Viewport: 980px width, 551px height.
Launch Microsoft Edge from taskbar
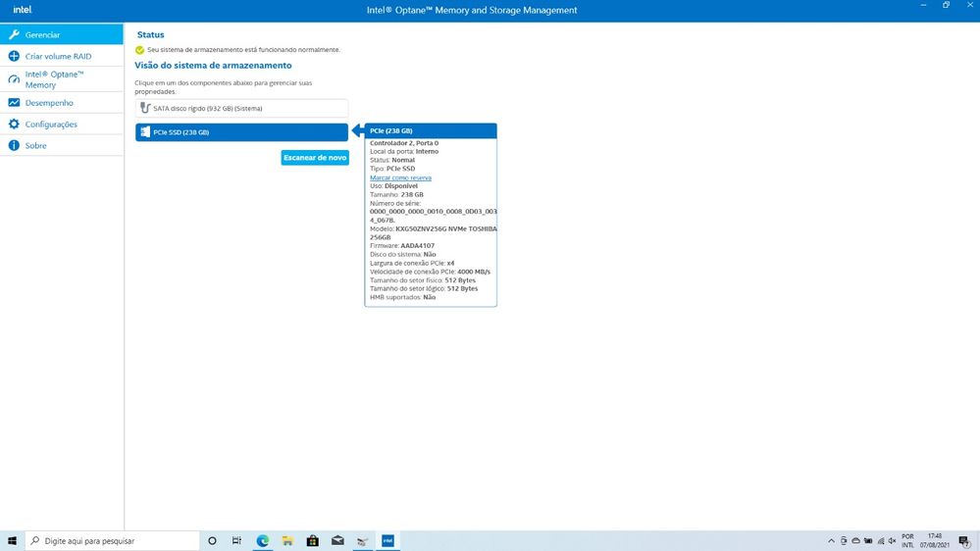click(x=263, y=540)
